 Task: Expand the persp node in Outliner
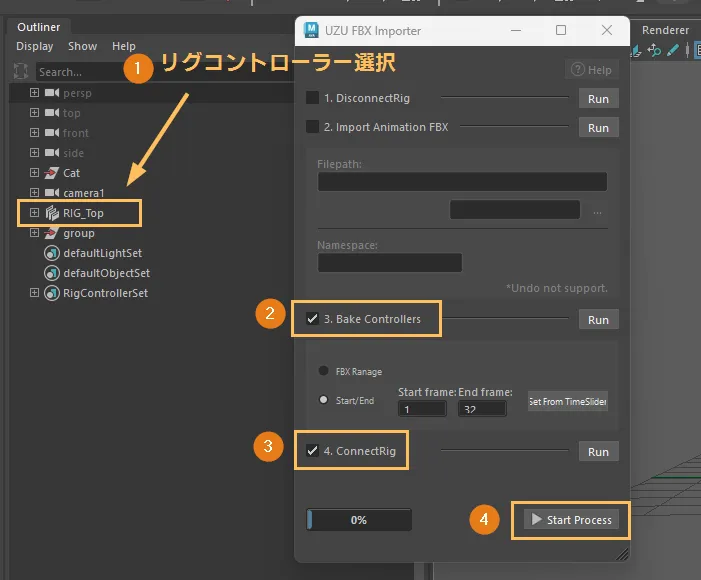(34, 93)
